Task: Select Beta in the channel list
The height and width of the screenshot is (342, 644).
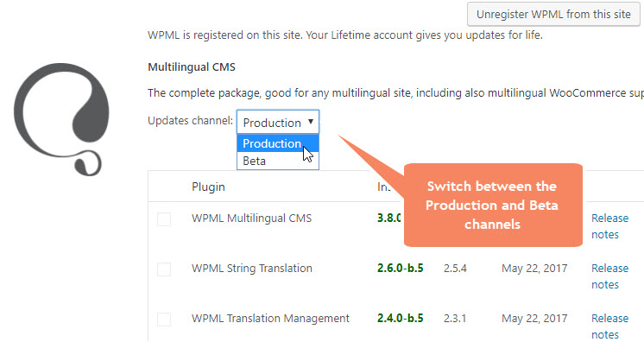Action: click(278, 161)
